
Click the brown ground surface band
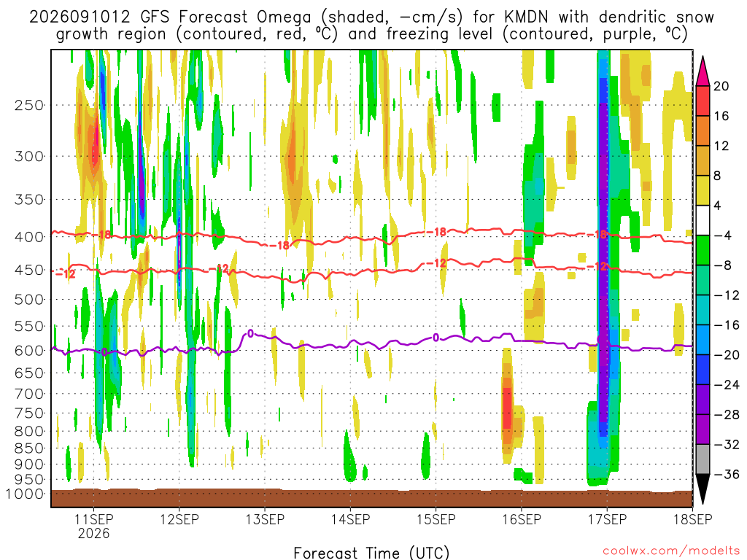(371, 498)
